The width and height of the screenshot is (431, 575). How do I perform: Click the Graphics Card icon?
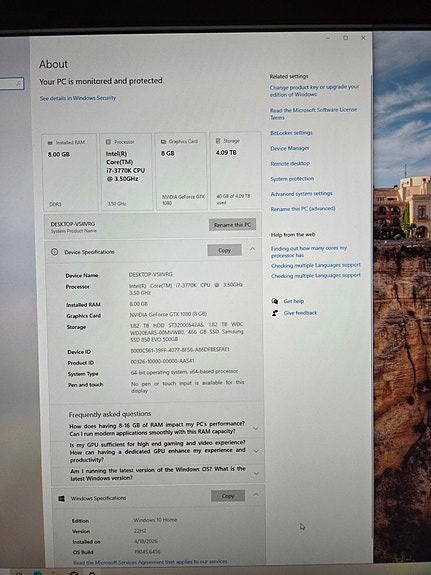pyautogui.click(x=163, y=141)
